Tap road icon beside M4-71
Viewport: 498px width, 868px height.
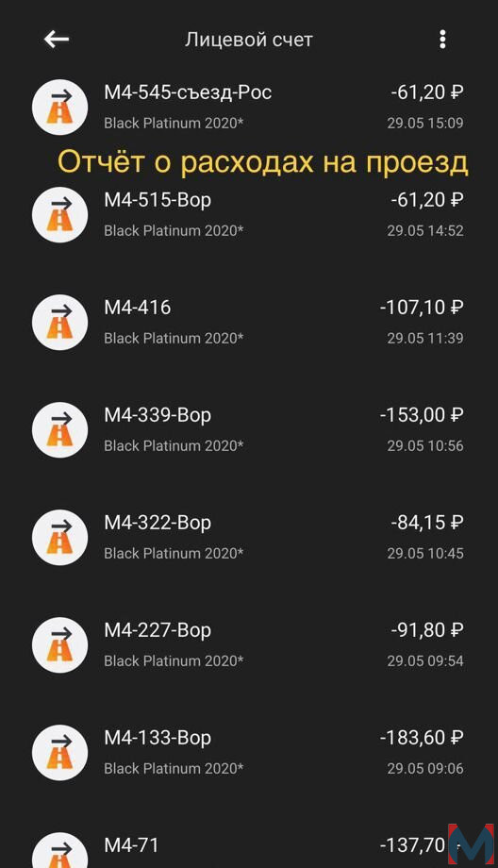tap(59, 850)
